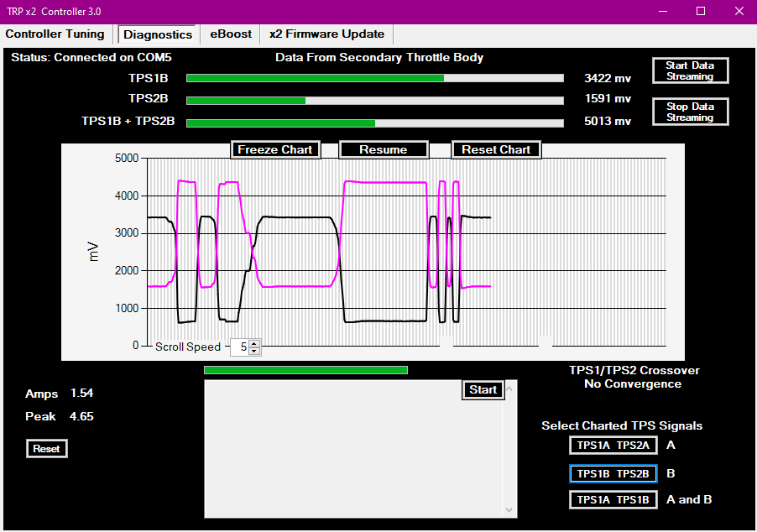Click the TPS1B voltage bar

tap(375, 78)
